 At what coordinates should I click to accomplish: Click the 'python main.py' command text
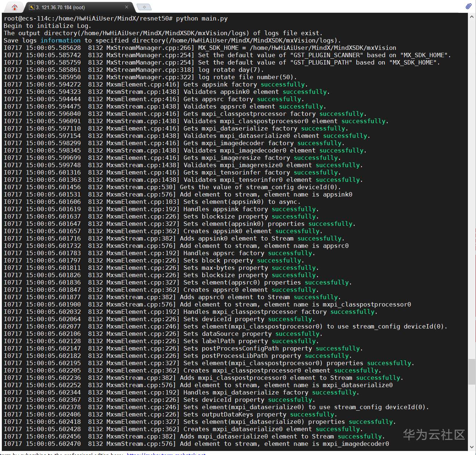pyautogui.click(x=202, y=18)
